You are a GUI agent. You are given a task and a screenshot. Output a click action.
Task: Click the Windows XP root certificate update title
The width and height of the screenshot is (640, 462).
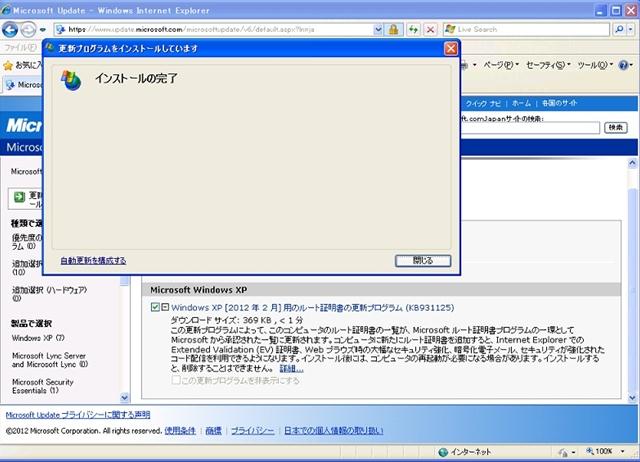pyautogui.click(x=312, y=307)
